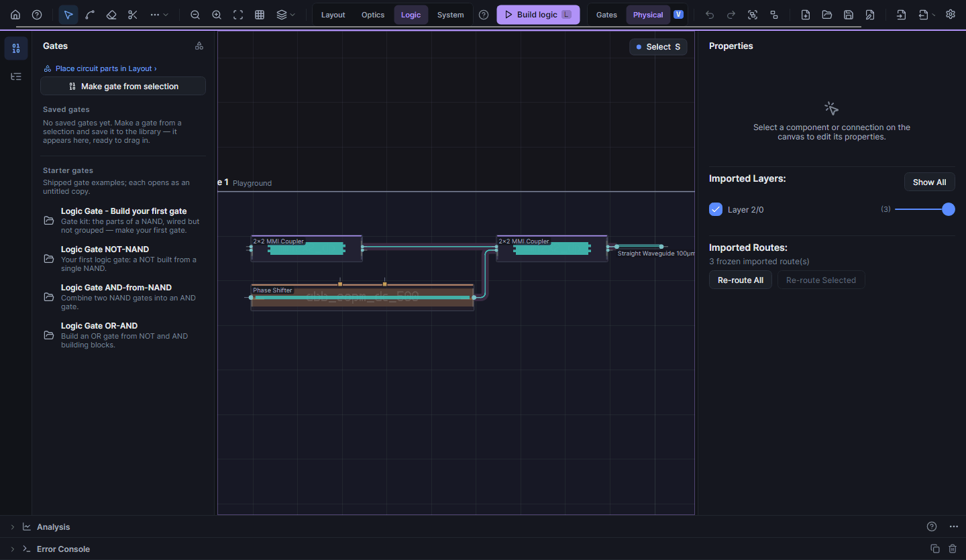Switch to the Layout tab
This screenshot has height=560, width=966.
(333, 15)
